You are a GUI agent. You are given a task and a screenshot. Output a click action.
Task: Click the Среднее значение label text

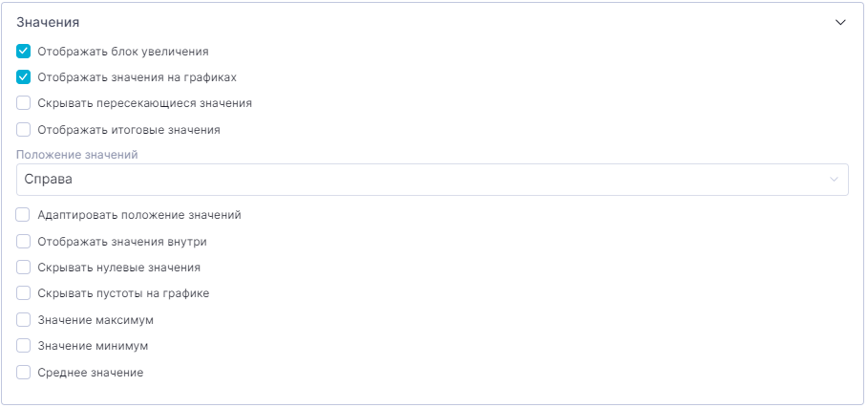point(91,373)
